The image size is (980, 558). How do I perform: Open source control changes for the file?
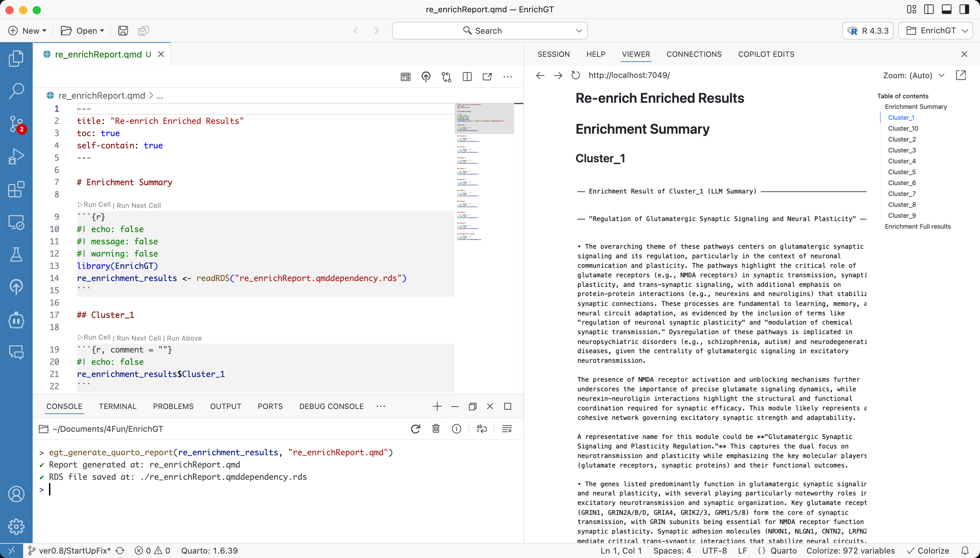pyautogui.click(x=446, y=77)
